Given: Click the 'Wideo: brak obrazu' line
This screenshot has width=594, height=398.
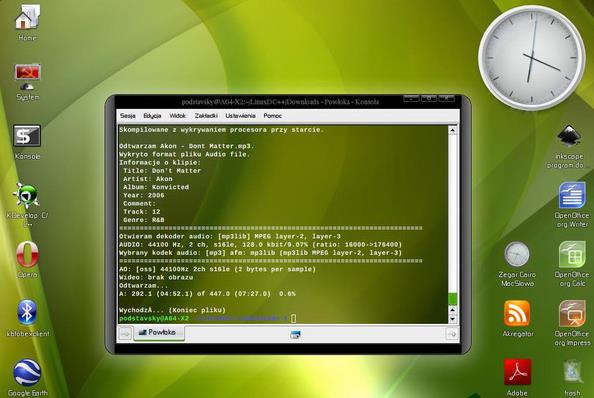Looking at the screenshot, I should point(156,277).
